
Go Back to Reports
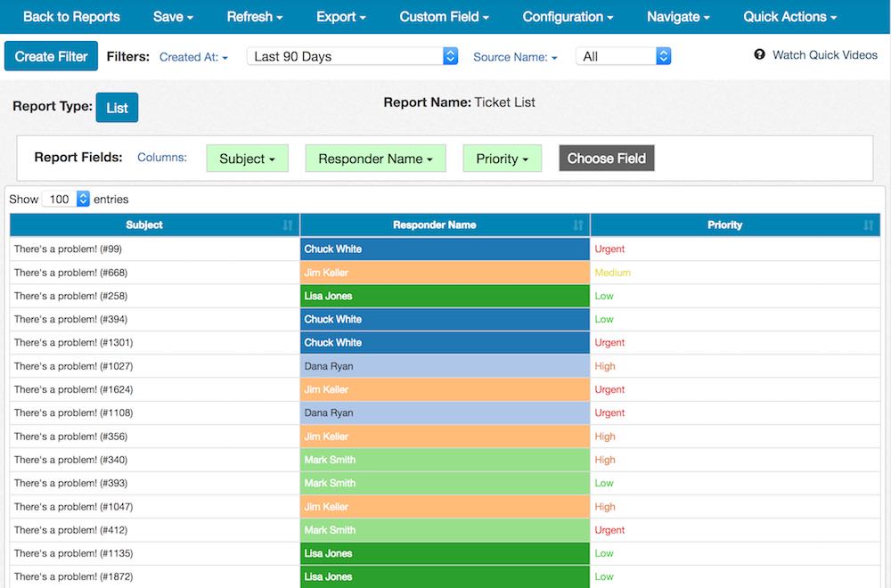pyautogui.click(x=71, y=17)
